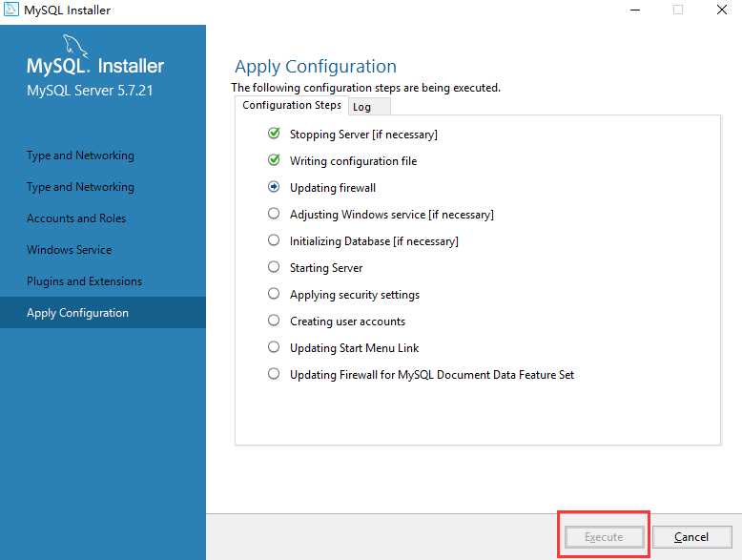Go to second Type and Networking step

click(80, 187)
